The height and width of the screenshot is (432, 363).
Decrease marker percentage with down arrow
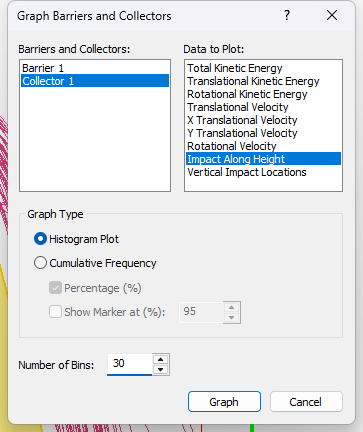tap(232, 317)
